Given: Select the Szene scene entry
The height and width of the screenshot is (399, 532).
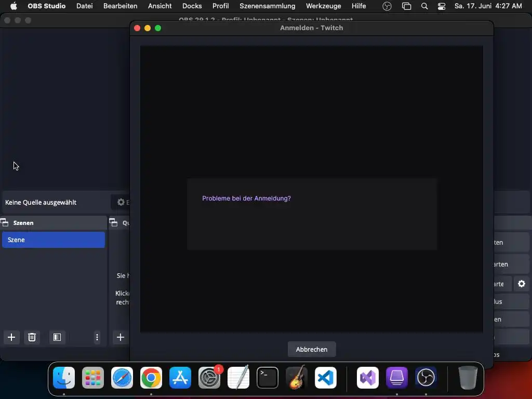Looking at the screenshot, I should 54,240.
